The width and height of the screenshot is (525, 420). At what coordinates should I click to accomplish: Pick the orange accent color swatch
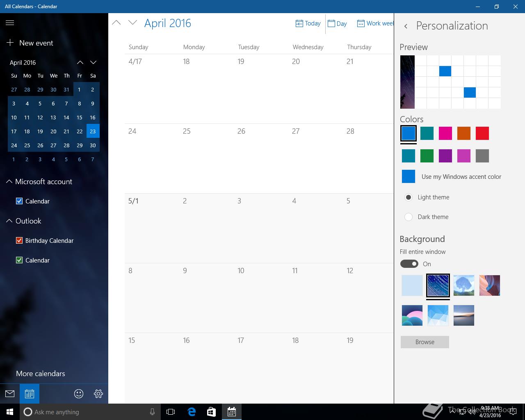point(464,133)
